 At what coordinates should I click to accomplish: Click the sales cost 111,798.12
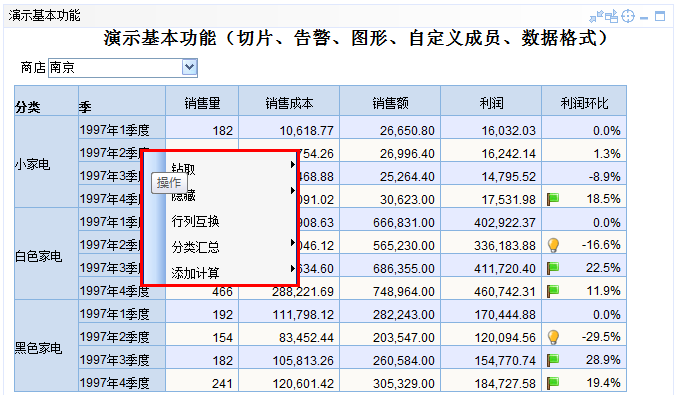click(x=303, y=315)
